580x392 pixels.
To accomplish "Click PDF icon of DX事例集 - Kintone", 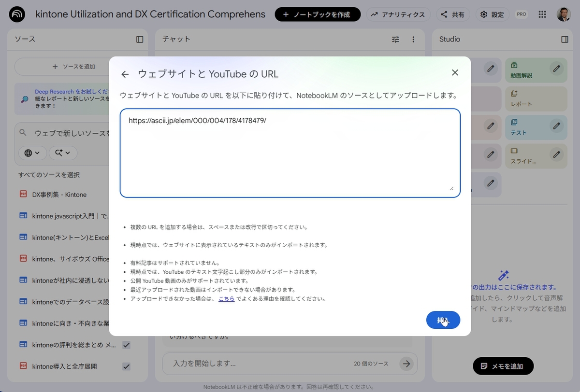I will click(23, 194).
